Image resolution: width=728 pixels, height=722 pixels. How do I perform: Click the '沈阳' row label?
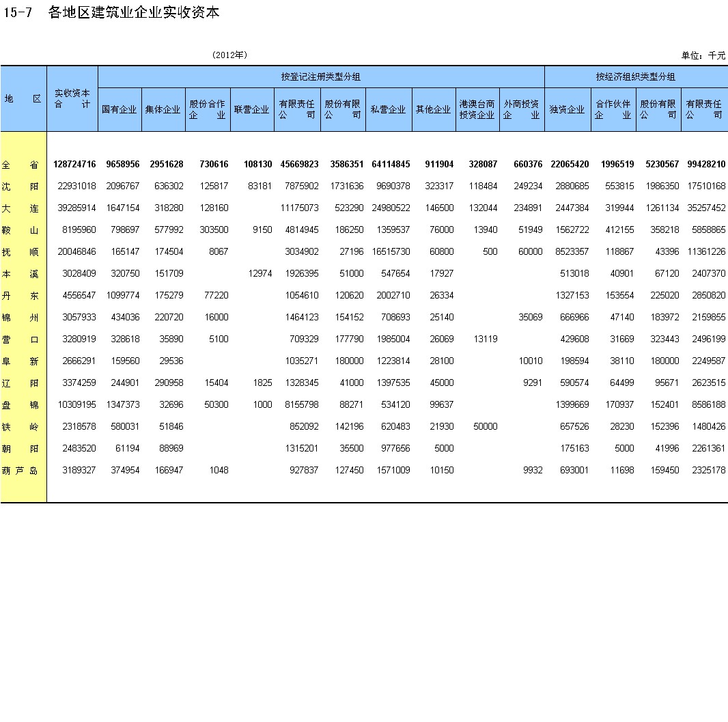tap(20, 186)
